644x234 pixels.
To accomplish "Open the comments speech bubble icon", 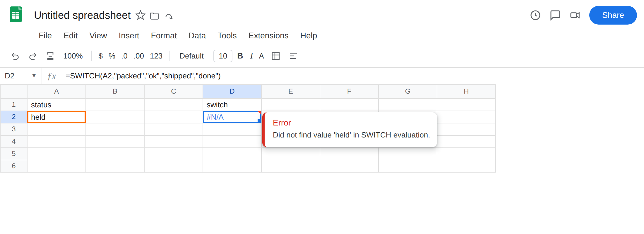I will (x=555, y=15).
